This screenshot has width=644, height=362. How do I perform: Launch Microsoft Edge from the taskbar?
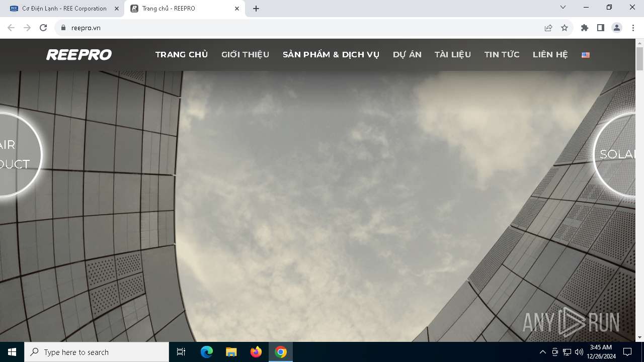coord(207,352)
